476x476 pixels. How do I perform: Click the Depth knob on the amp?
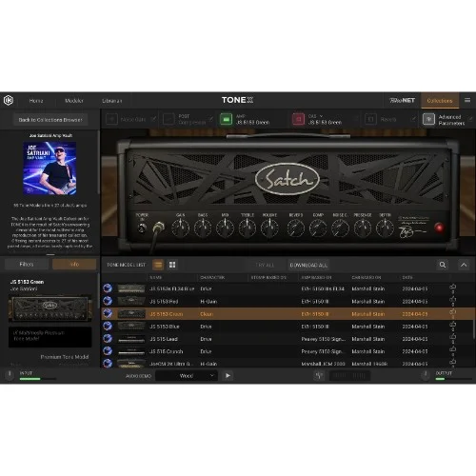tap(385, 228)
